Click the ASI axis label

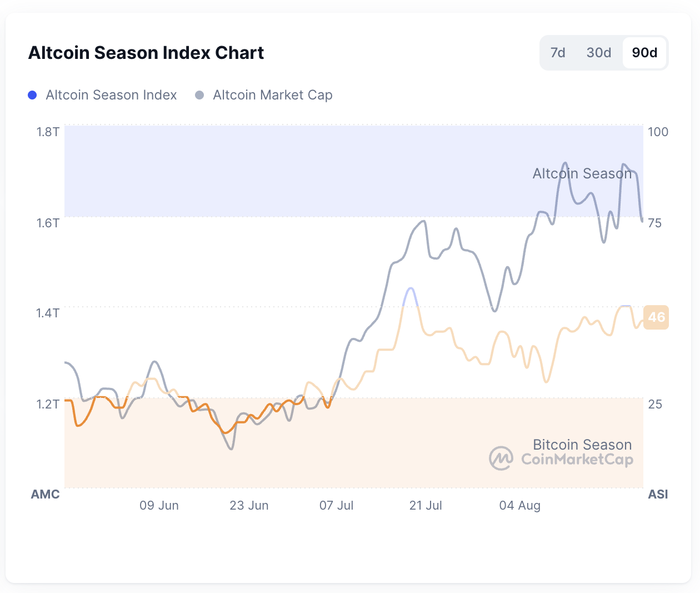[x=658, y=494]
